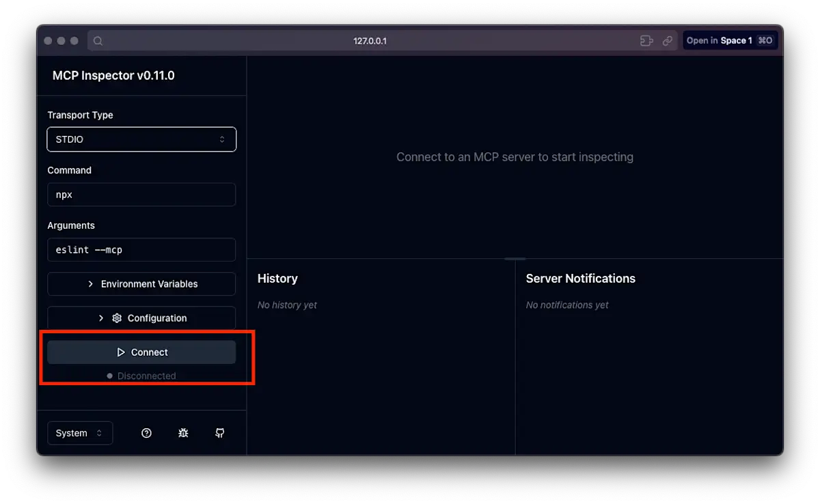Click the Disconnected status indicator

[x=142, y=376]
